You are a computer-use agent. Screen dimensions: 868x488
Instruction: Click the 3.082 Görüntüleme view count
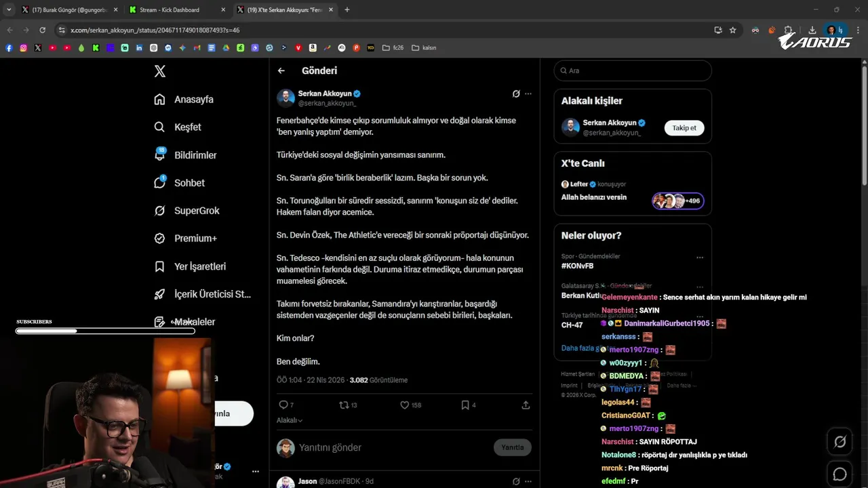(378, 380)
